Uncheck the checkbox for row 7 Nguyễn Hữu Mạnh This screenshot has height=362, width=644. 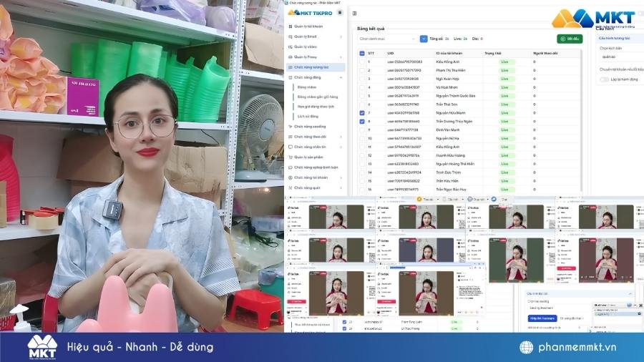point(362,113)
